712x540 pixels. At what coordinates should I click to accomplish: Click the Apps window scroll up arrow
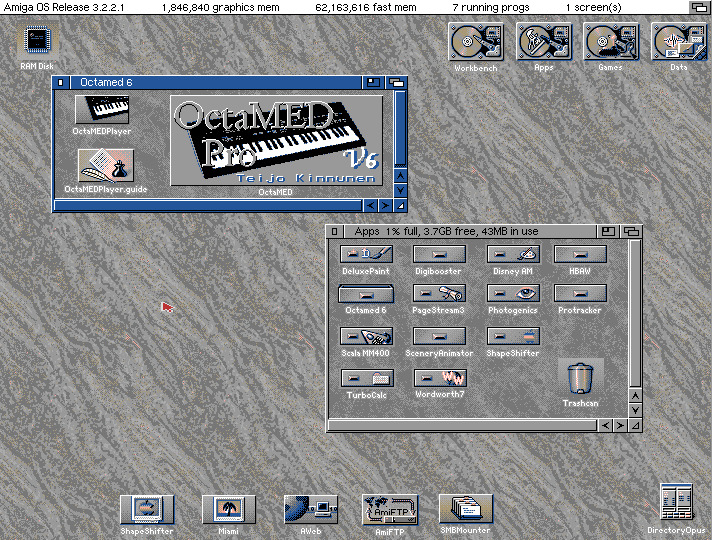(x=635, y=396)
